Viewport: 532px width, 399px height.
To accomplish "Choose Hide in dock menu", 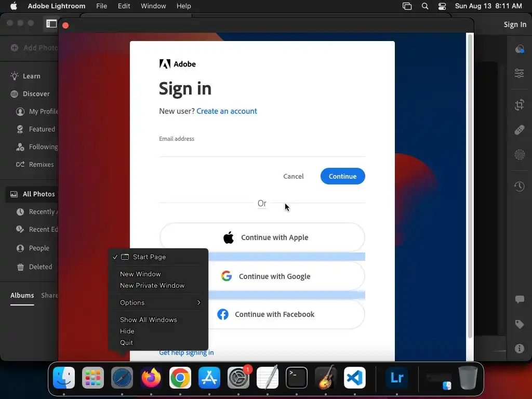I will [127, 331].
